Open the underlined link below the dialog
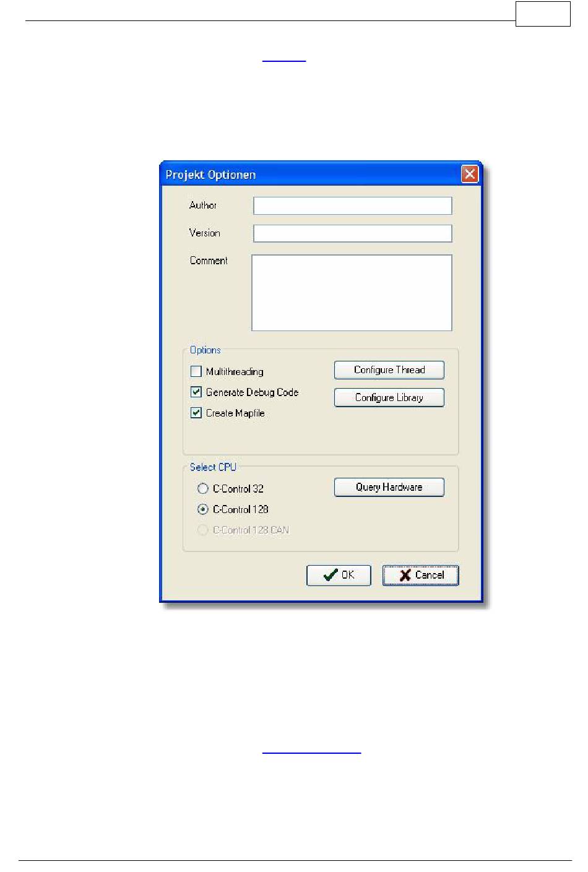 point(311,753)
